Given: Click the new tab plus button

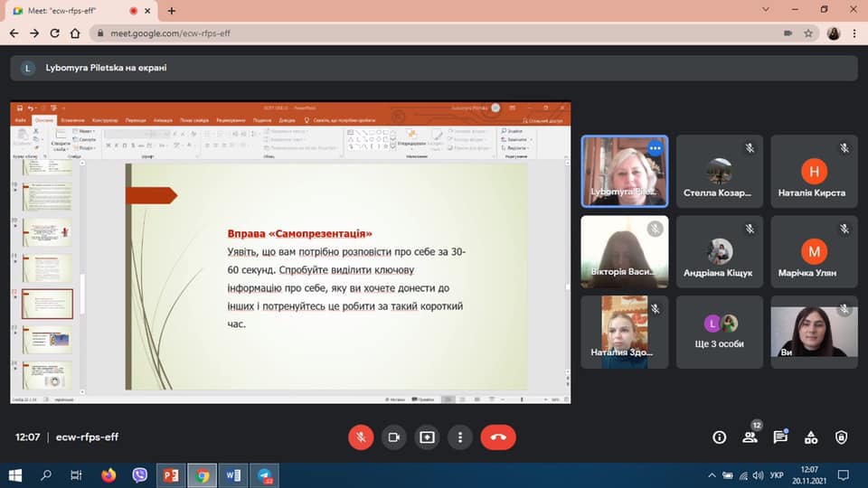Looking at the screenshot, I should click(172, 10).
